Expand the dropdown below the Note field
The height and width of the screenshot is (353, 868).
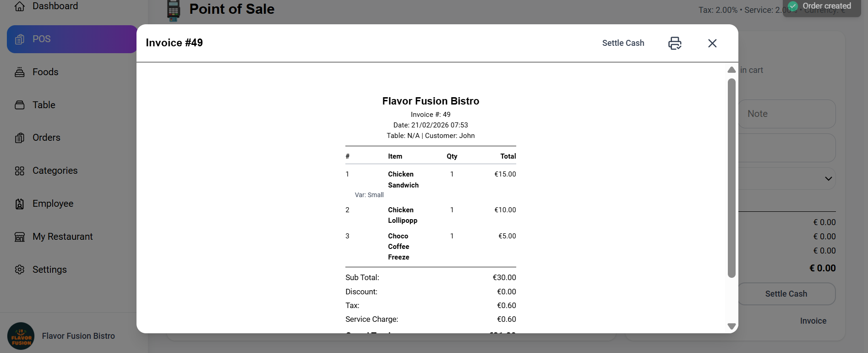coord(828,178)
